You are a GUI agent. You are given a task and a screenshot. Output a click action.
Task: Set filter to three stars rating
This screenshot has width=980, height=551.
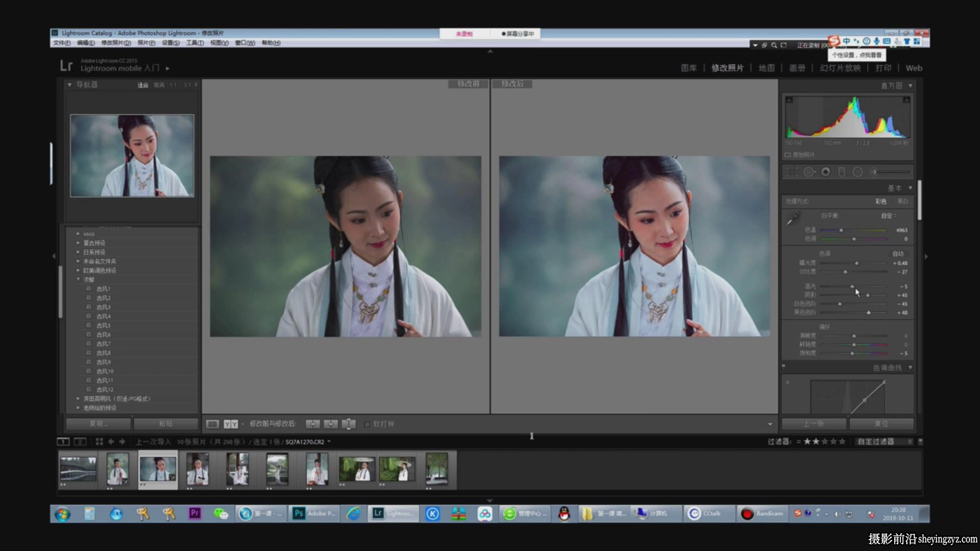825,442
